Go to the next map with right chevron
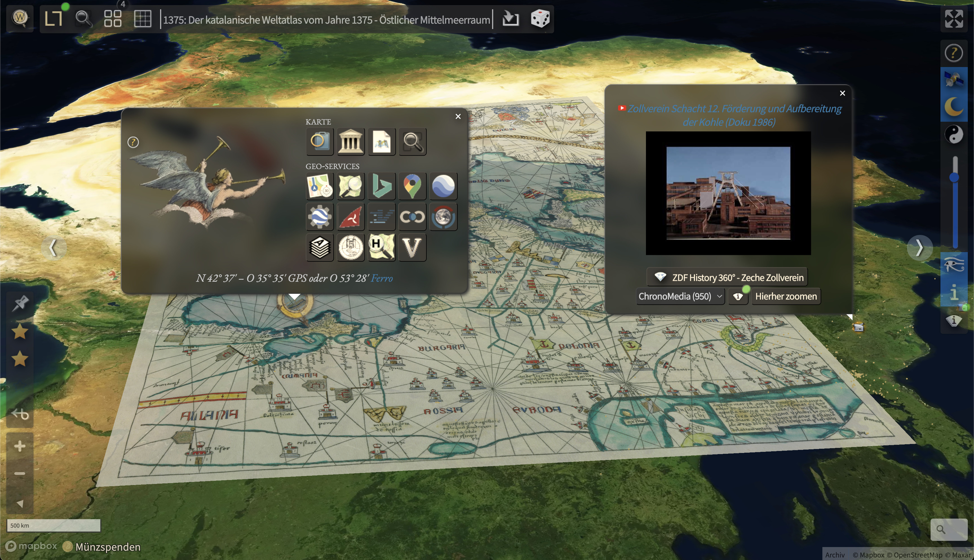 tap(919, 248)
